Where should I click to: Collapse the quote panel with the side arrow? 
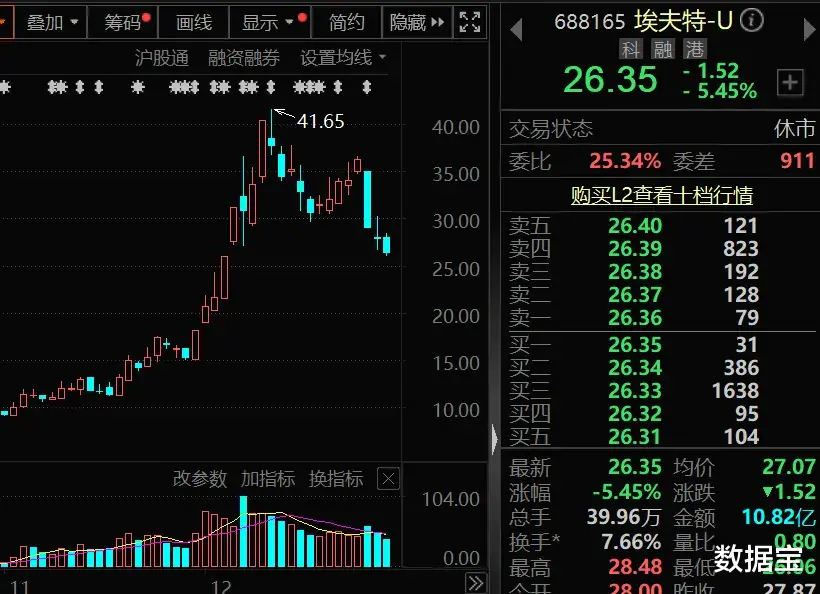[495, 438]
